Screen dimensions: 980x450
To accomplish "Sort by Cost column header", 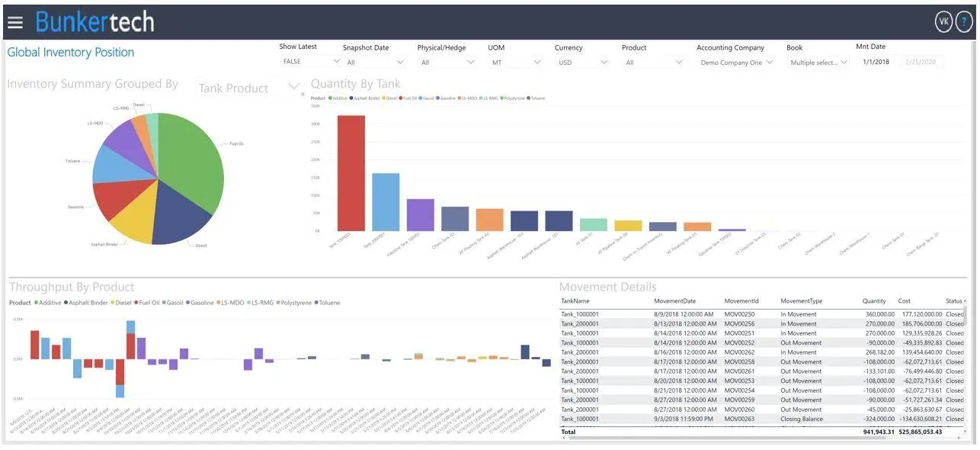I will 905,301.
